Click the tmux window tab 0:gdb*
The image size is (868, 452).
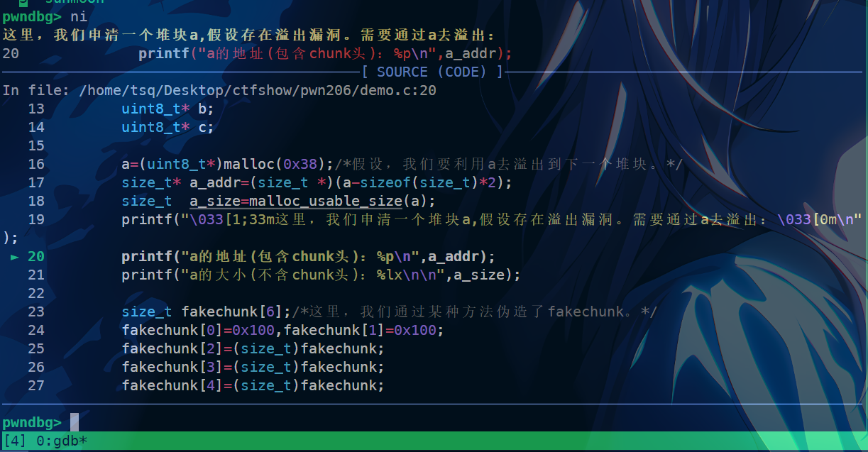pos(60,441)
